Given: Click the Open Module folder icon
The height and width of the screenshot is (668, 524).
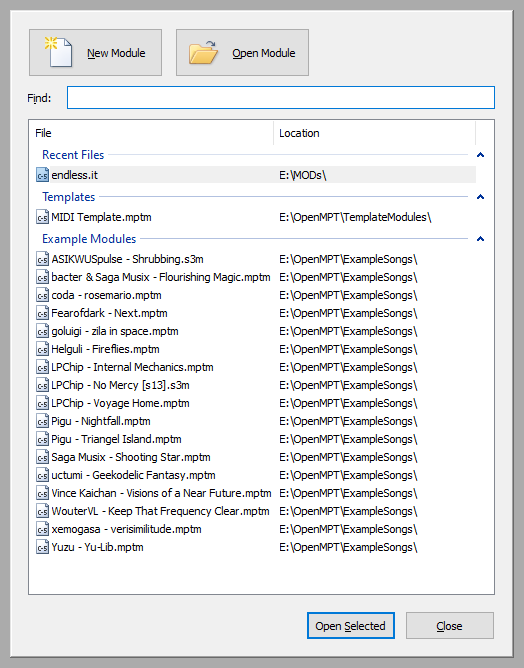Looking at the screenshot, I should (x=203, y=52).
